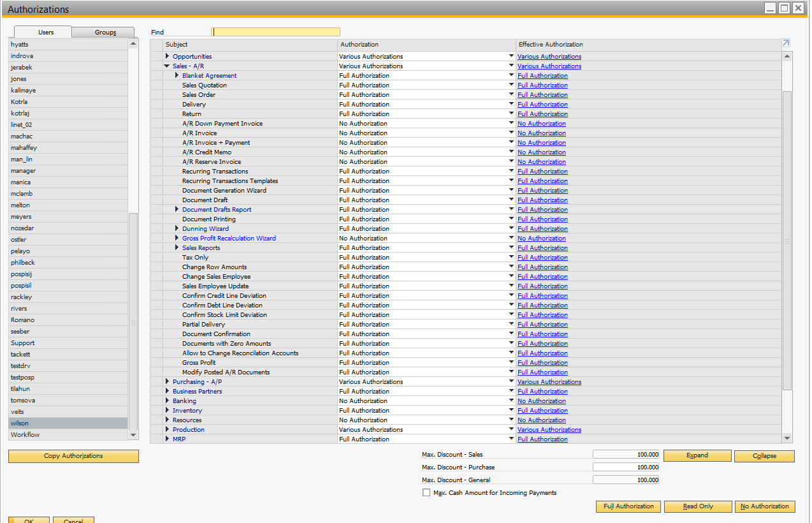This screenshot has width=812, height=523.
Task: Open authorization dropdown for Banking
Action: [x=511, y=401]
